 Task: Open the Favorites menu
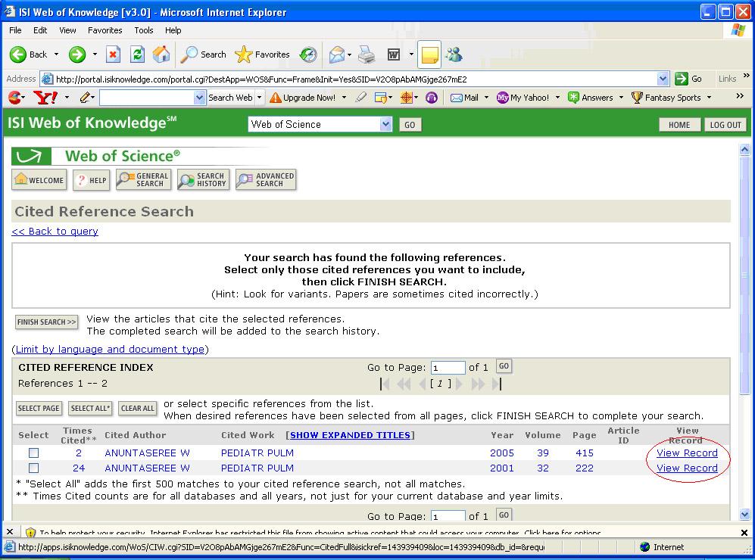[x=105, y=30]
